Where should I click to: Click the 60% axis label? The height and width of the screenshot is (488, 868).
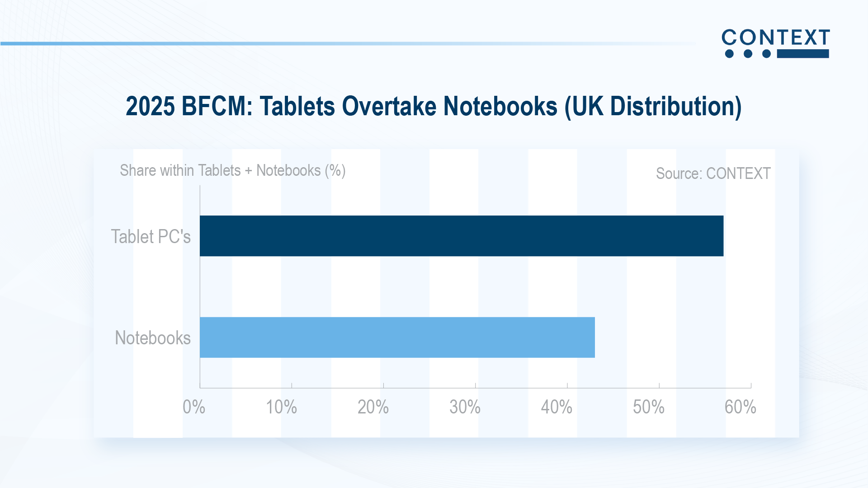(x=740, y=407)
